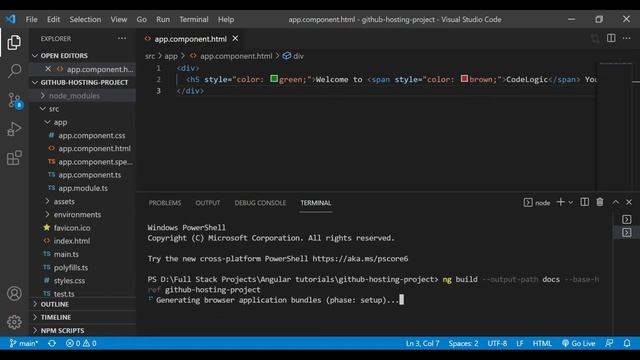
Task: Expand the environments folder
Action: pos(73,214)
